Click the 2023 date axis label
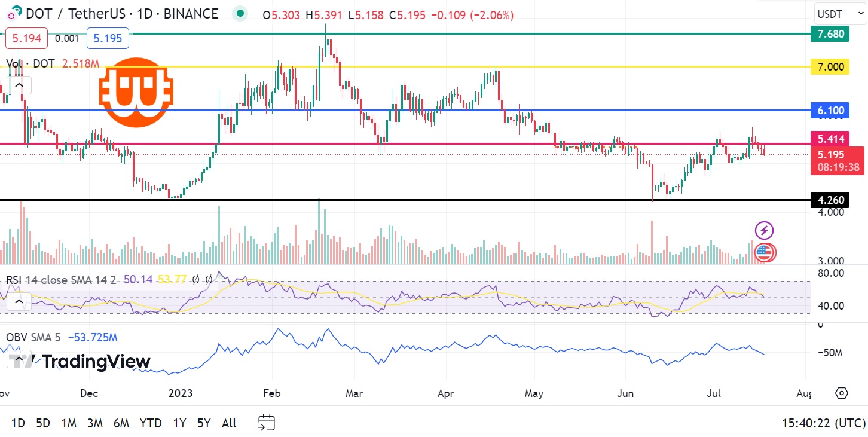This screenshot has height=437, width=868. [181, 393]
